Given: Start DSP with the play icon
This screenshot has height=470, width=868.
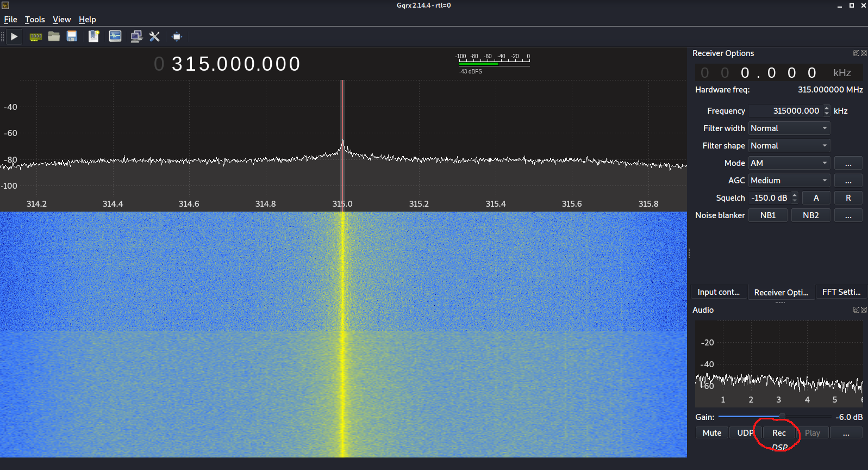Looking at the screenshot, I should point(14,36).
